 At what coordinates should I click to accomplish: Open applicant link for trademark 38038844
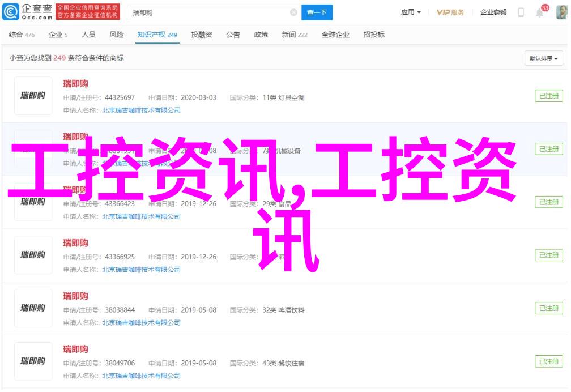click(x=141, y=323)
